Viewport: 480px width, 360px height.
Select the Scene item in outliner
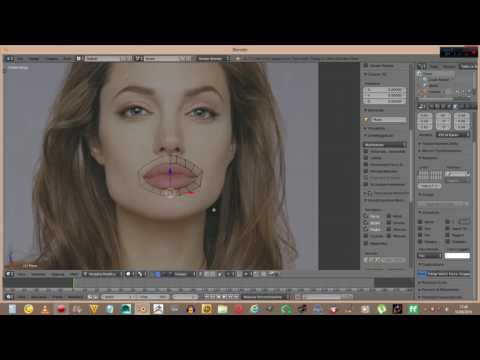pos(427,73)
